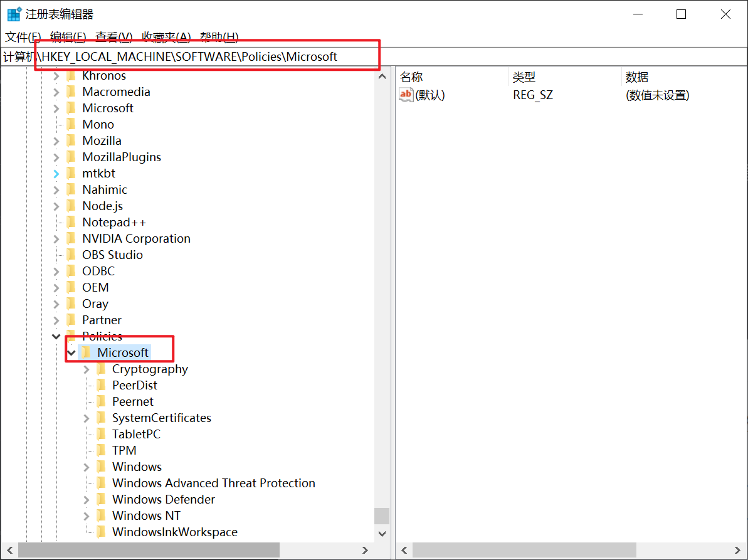
Task: Click the folder icon beside Notepad++
Action: click(x=71, y=222)
